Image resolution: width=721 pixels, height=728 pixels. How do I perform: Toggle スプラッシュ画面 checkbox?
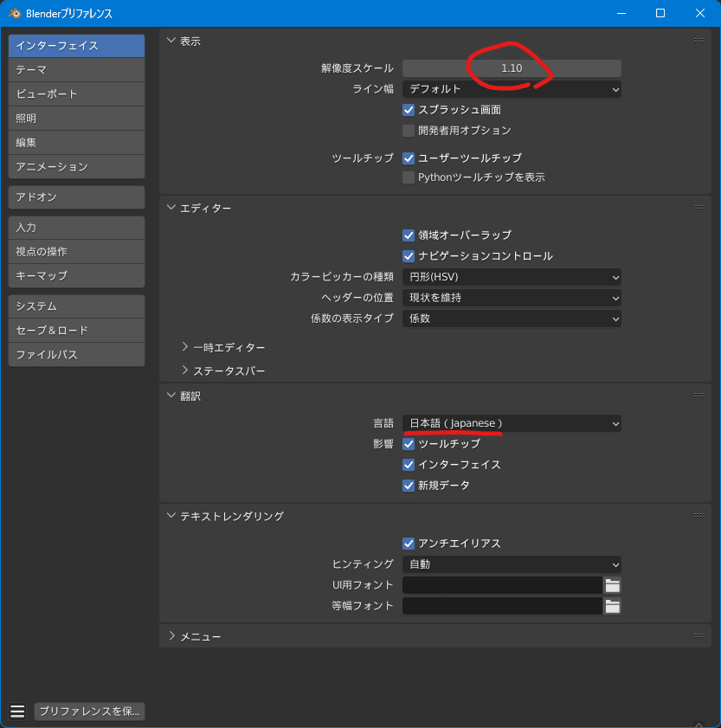[409, 110]
